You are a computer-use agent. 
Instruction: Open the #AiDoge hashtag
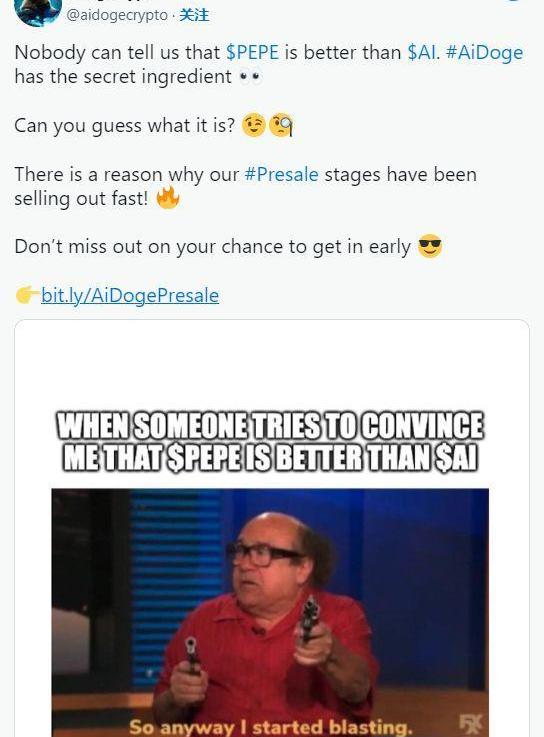[484, 53]
